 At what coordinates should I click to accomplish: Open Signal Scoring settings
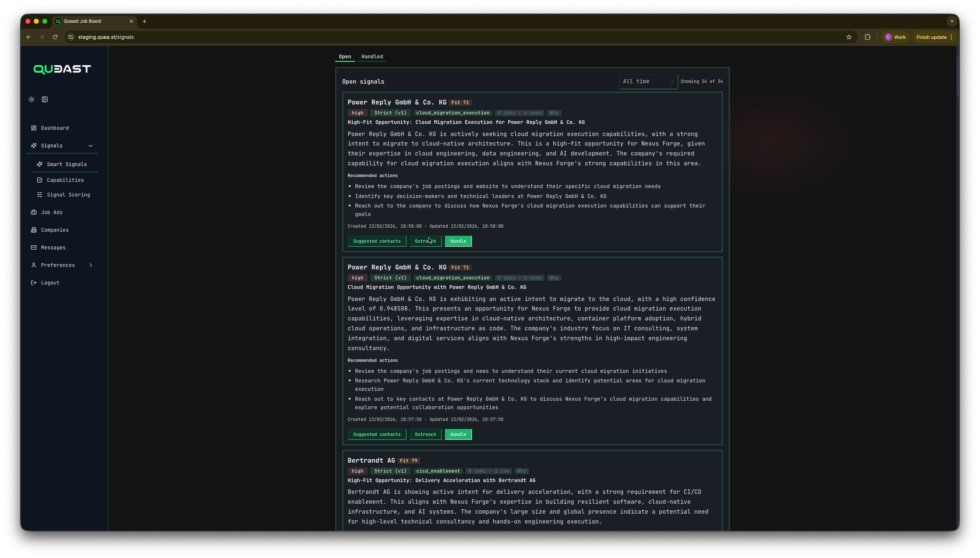68,195
